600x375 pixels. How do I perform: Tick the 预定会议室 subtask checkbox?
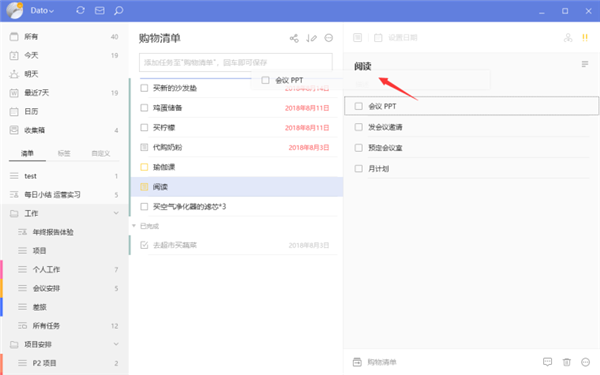(x=359, y=148)
